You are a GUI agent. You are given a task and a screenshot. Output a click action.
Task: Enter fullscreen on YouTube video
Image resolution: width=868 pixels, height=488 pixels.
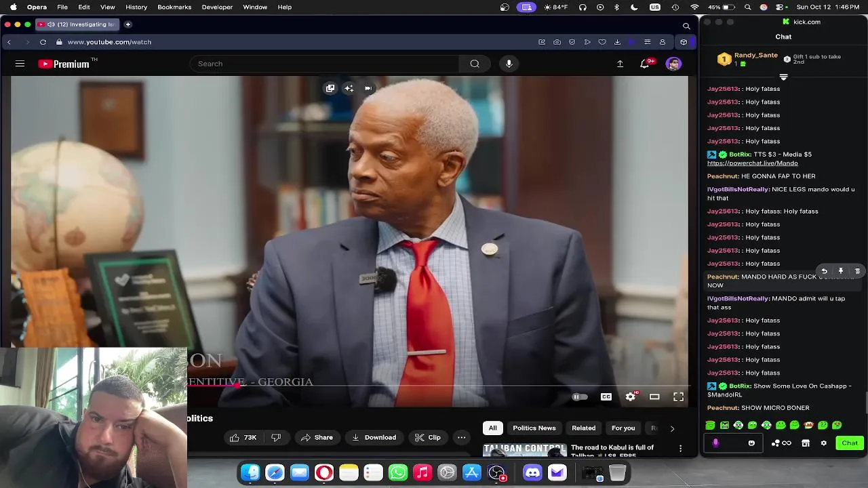(x=678, y=396)
